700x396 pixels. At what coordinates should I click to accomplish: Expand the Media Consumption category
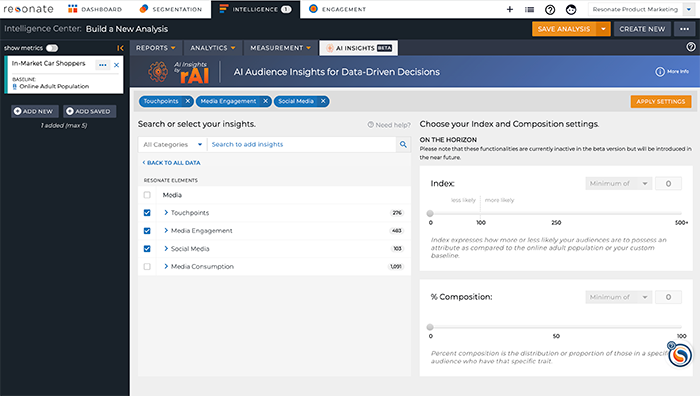pyautogui.click(x=166, y=266)
